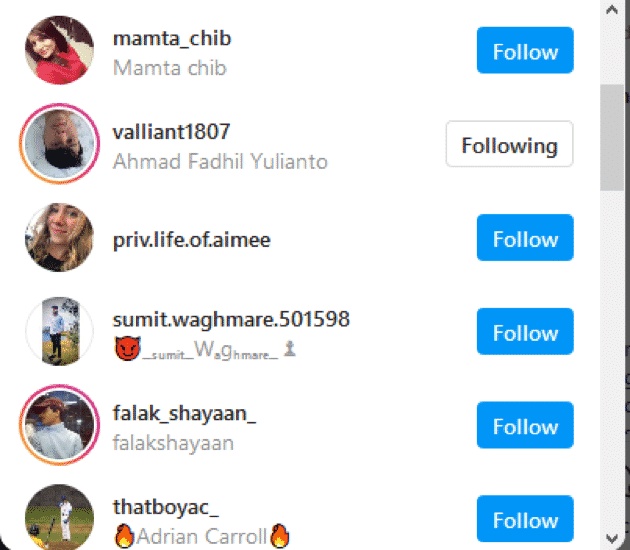Image resolution: width=630 pixels, height=550 pixels.
Task: Open mamta_chib username link
Action: [172, 39]
